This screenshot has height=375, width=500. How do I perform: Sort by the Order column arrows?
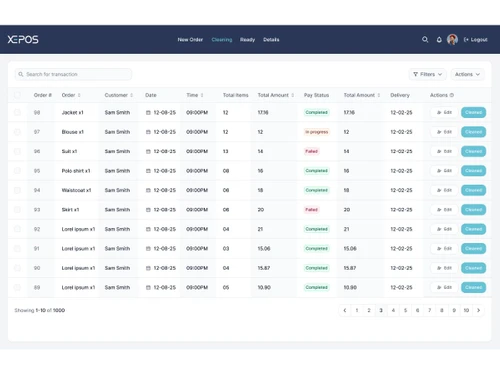(x=79, y=95)
